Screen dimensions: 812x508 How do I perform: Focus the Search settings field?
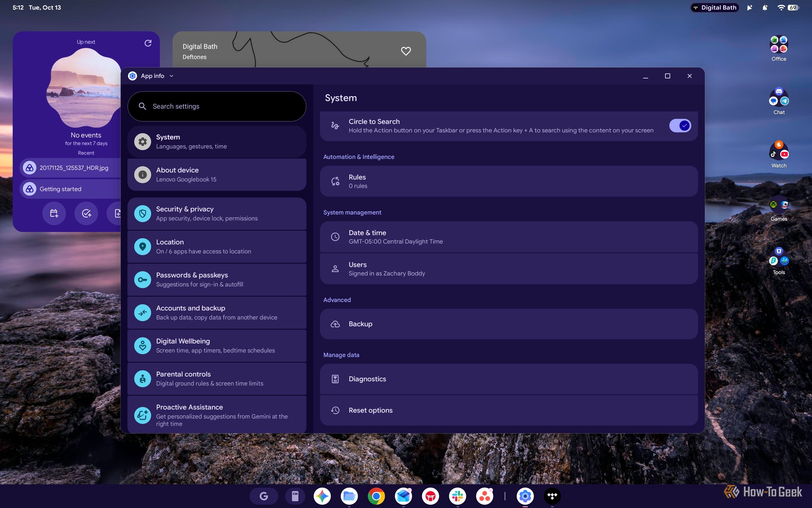217,106
